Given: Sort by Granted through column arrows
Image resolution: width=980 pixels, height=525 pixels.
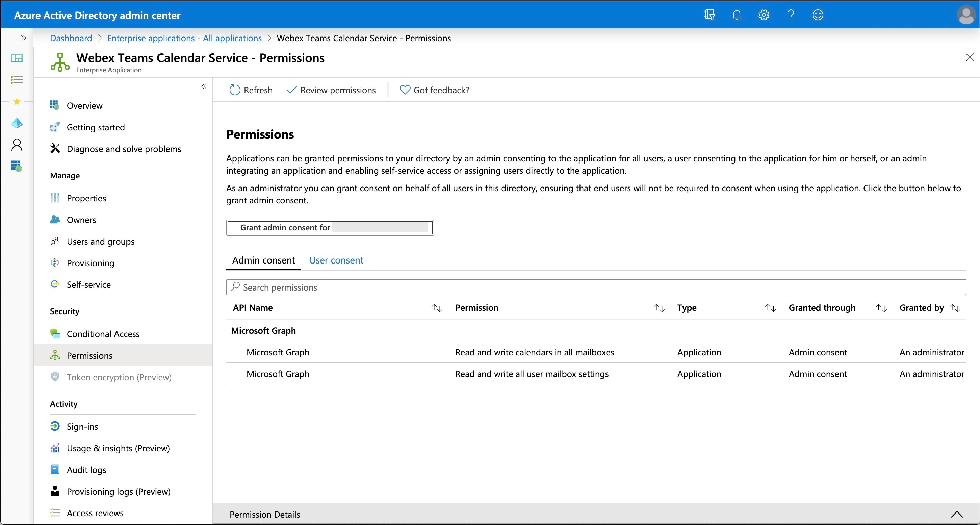Looking at the screenshot, I should pyautogui.click(x=881, y=308).
